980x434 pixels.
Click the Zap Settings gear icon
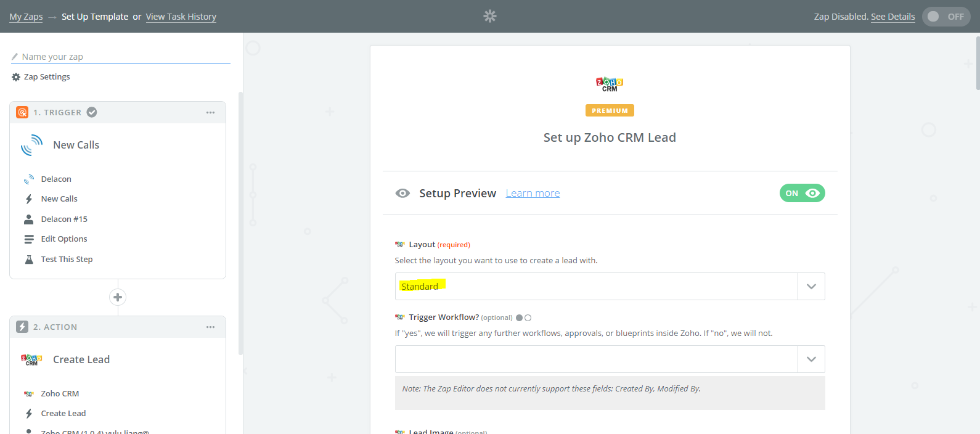pyautogui.click(x=16, y=77)
